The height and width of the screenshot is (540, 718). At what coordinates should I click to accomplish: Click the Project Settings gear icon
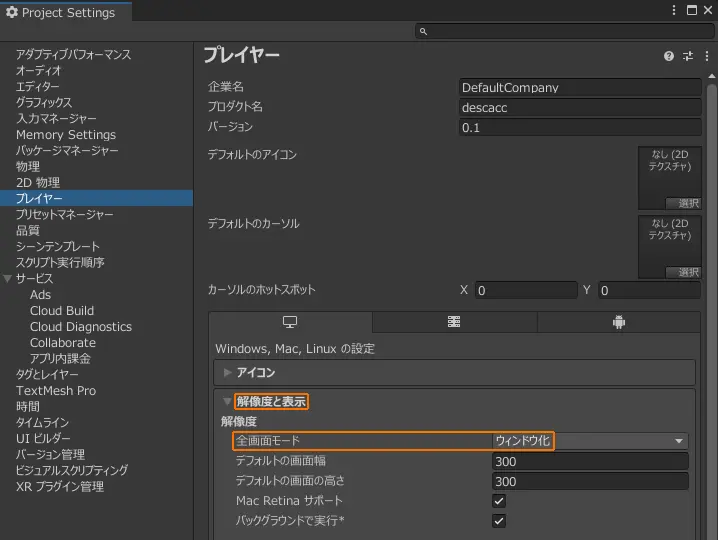click(x=12, y=13)
